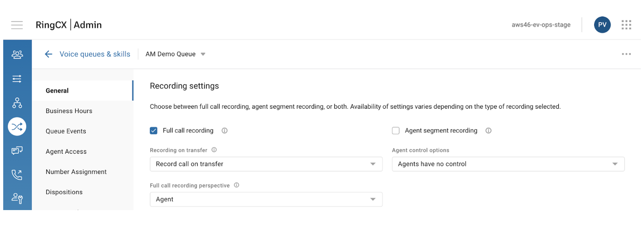Show info for Full call recording
This screenshot has height=231, width=644.
pos(225,130)
